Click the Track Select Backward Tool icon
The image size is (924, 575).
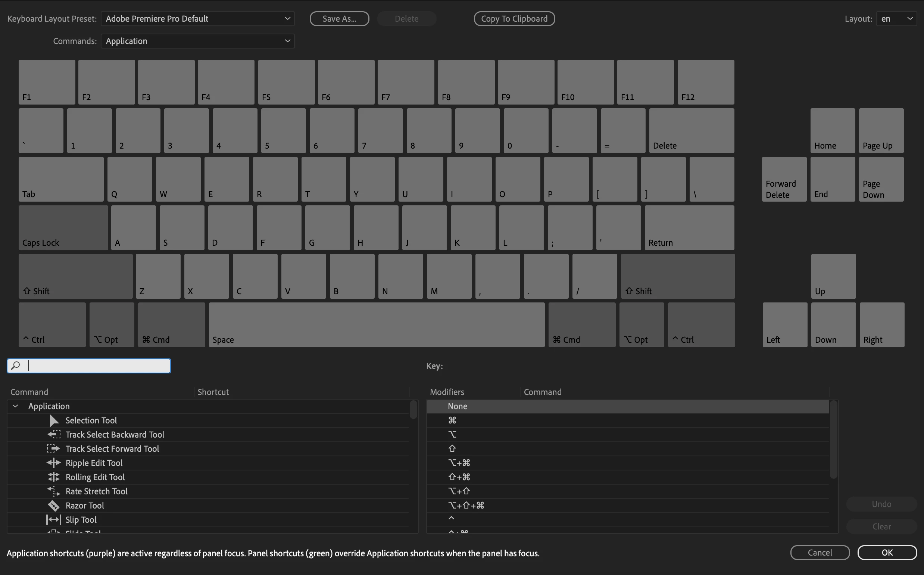tap(54, 434)
